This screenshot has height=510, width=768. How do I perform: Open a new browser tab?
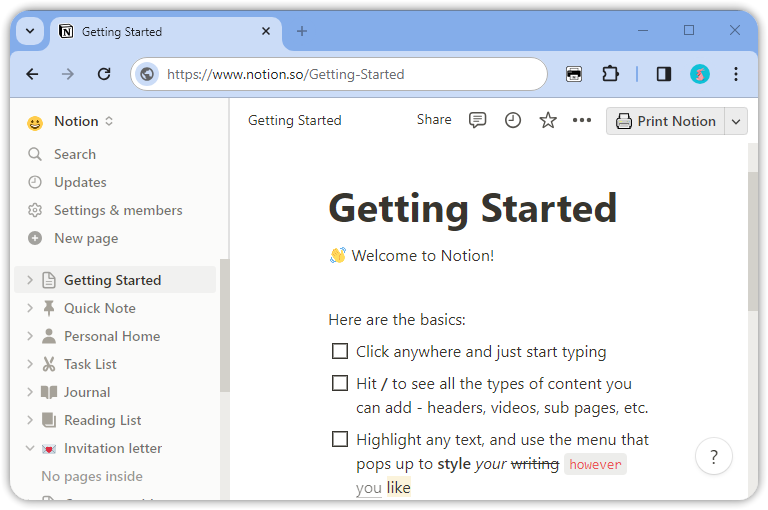[302, 31]
